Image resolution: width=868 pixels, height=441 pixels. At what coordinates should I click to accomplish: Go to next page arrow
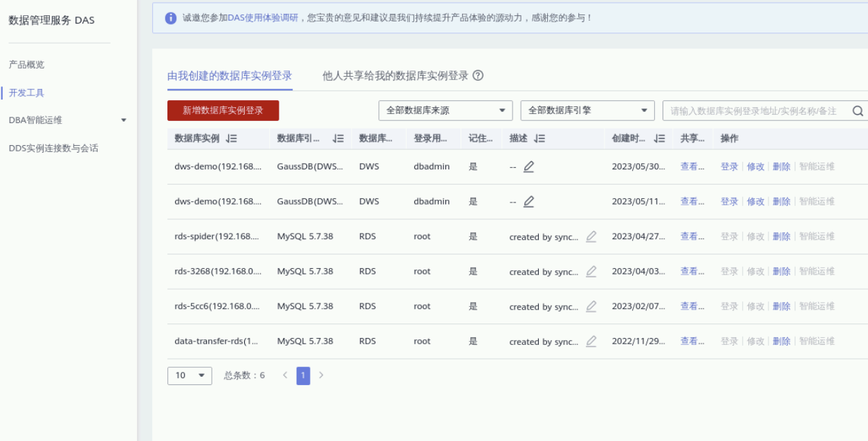[321, 375]
